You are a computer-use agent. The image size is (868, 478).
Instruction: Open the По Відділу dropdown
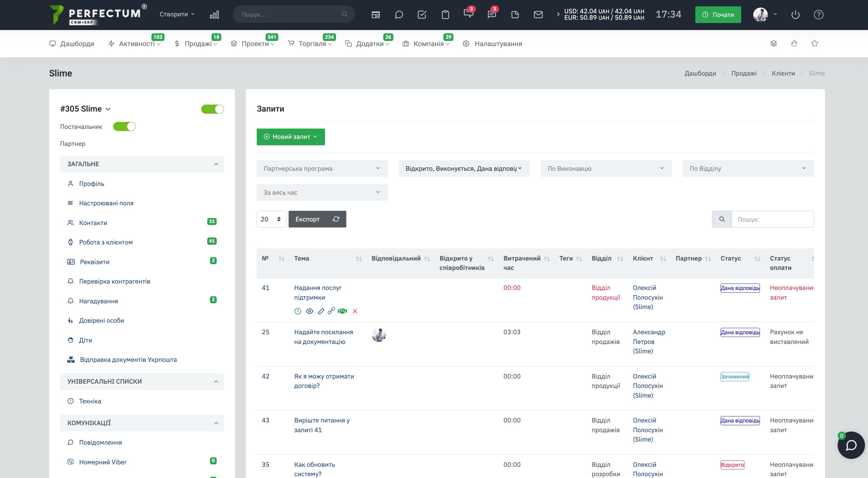pos(748,168)
